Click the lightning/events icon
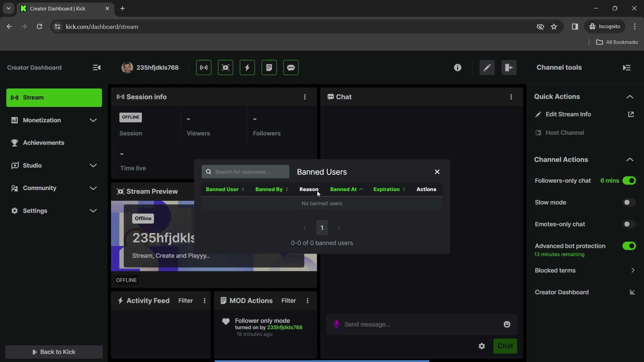 [x=247, y=67]
